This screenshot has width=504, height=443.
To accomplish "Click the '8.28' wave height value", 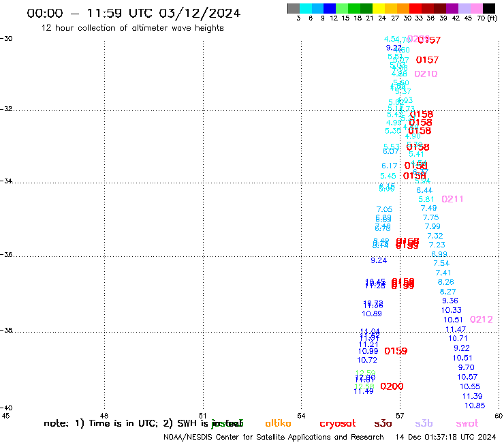I will [446, 282].
